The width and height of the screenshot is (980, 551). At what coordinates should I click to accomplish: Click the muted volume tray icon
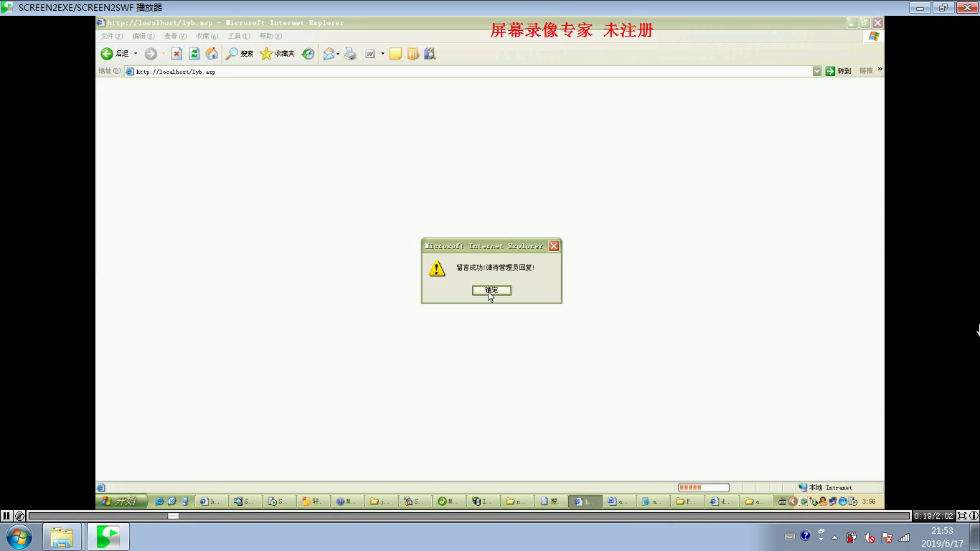point(869,537)
